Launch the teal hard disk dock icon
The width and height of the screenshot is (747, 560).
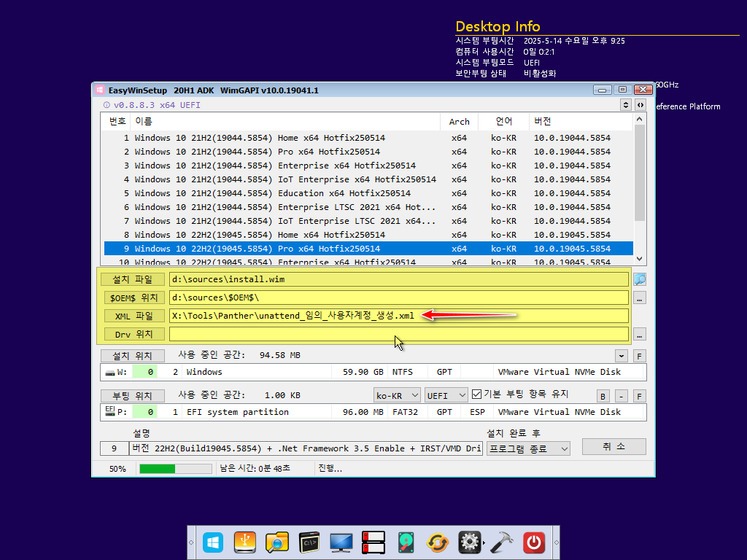406,542
